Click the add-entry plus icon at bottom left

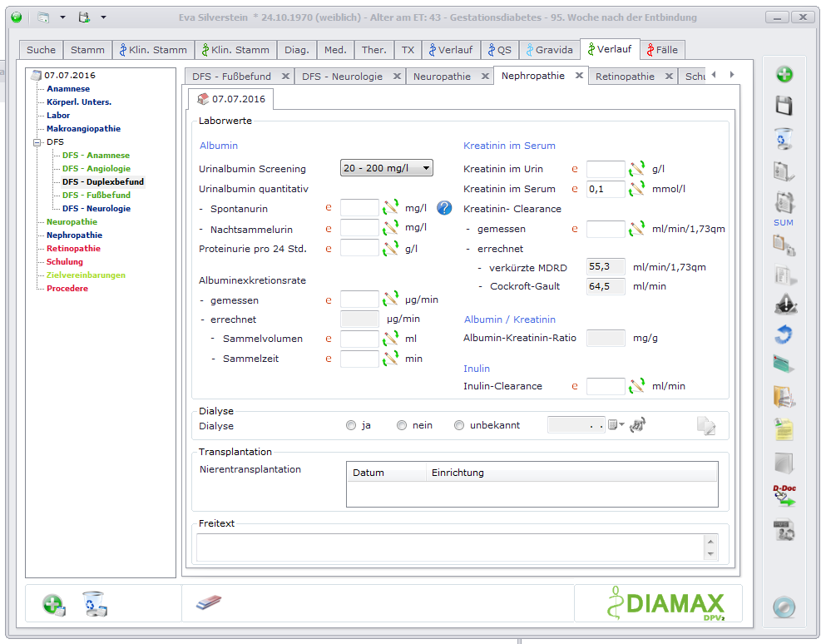click(x=54, y=605)
